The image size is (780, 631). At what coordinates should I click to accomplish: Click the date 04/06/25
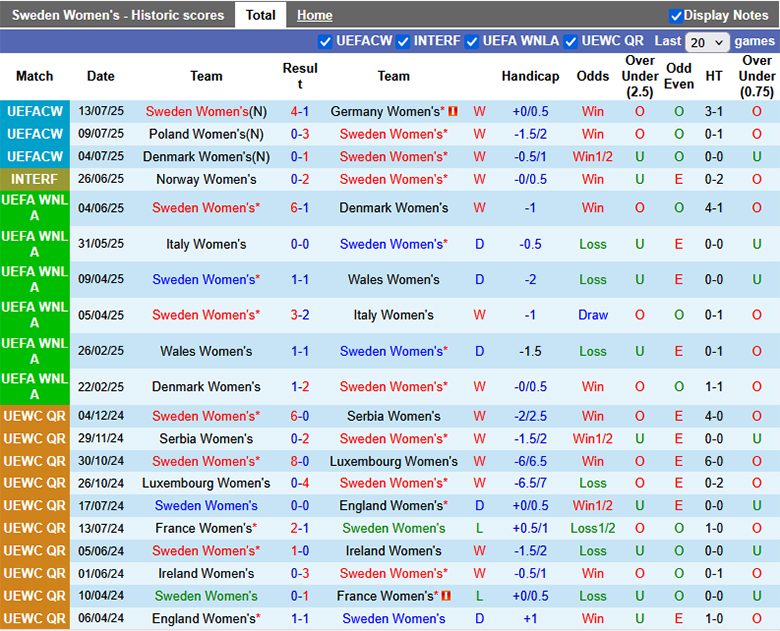pyautogui.click(x=100, y=208)
